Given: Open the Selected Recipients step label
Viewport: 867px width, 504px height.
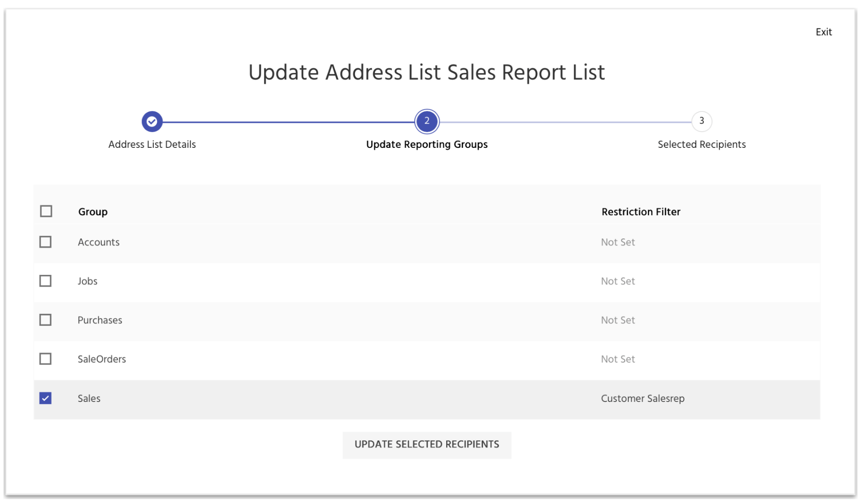Looking at the screenshot, I should pyautogui.click(x=701, y=144).
